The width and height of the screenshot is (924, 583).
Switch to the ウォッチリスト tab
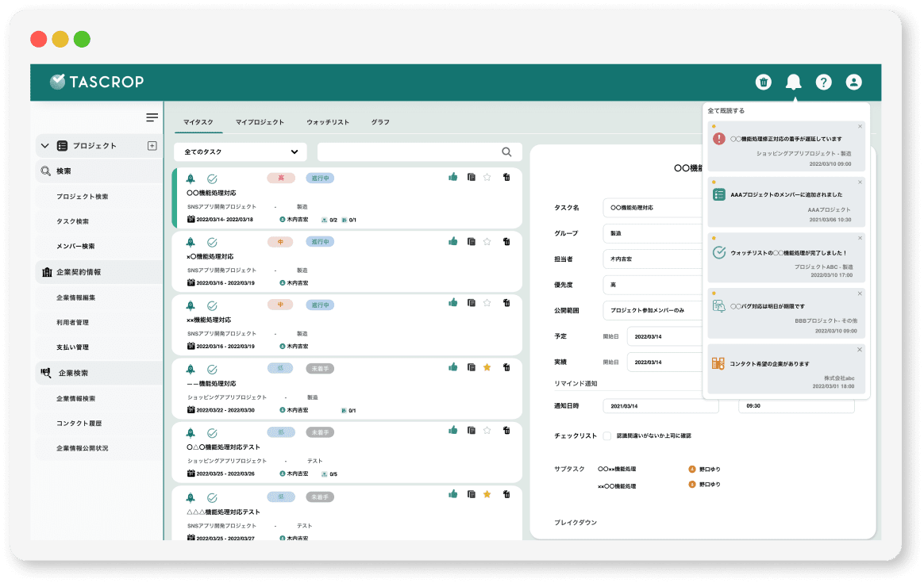click(328, 122)
